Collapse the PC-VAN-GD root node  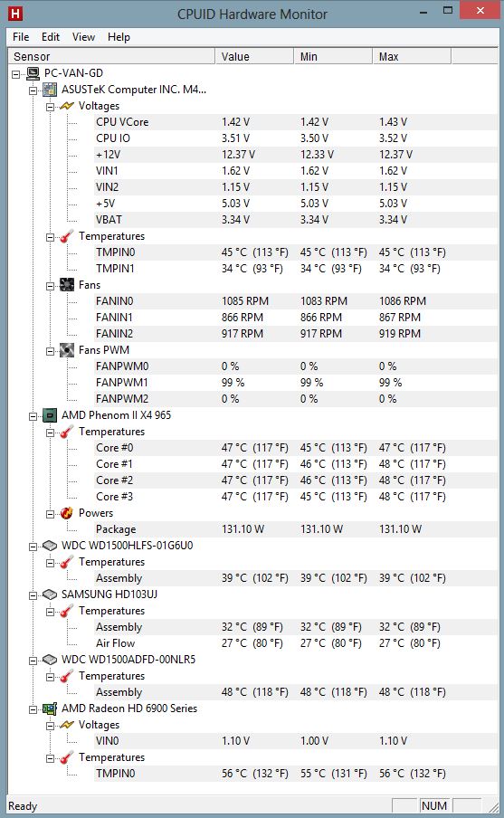pyautogui.click(x=16, y=74)
